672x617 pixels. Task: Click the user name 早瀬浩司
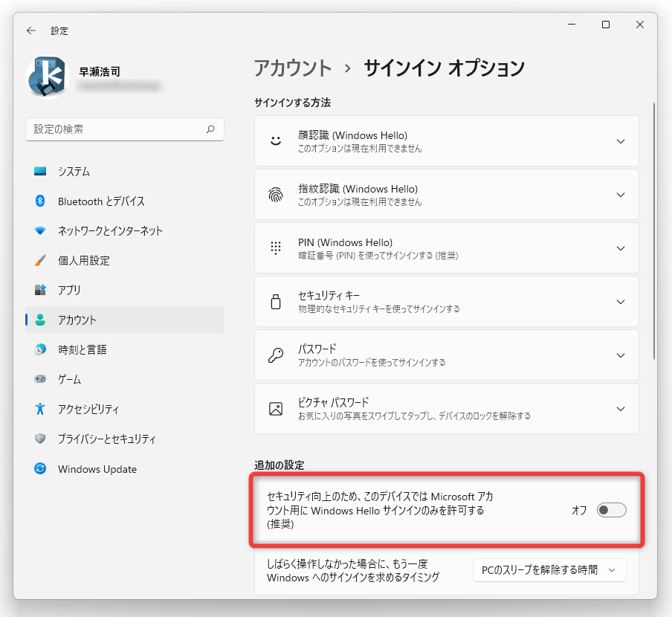tap(100, 71)
